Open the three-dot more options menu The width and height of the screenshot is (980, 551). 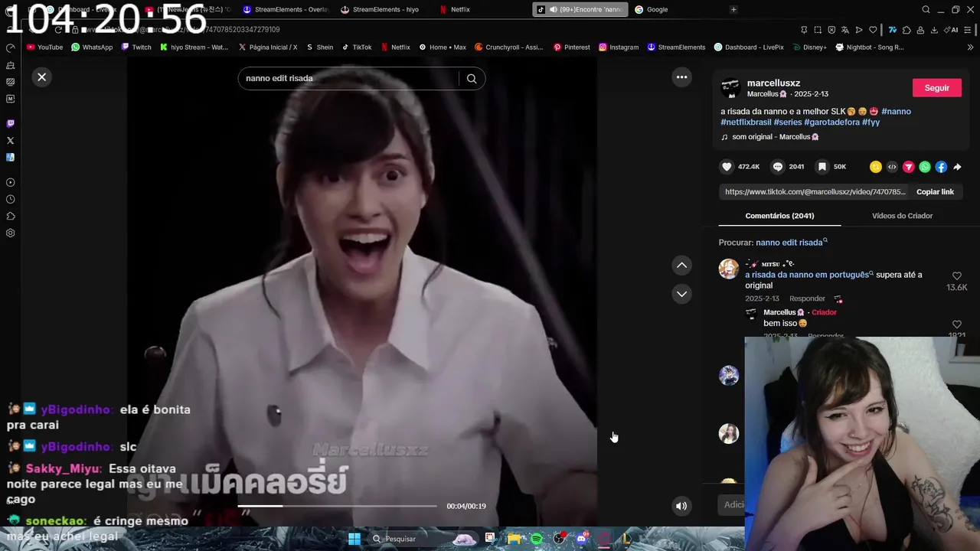tap(681, 77)
